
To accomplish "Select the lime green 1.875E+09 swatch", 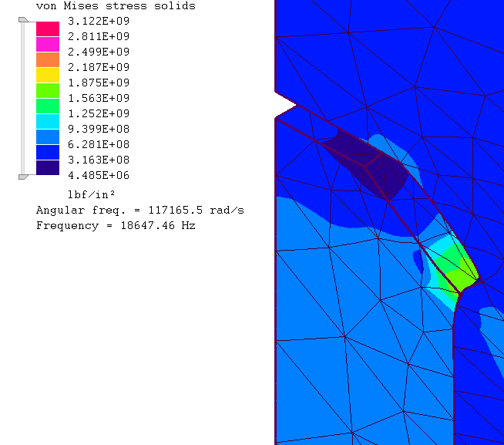I will [48, 90].
